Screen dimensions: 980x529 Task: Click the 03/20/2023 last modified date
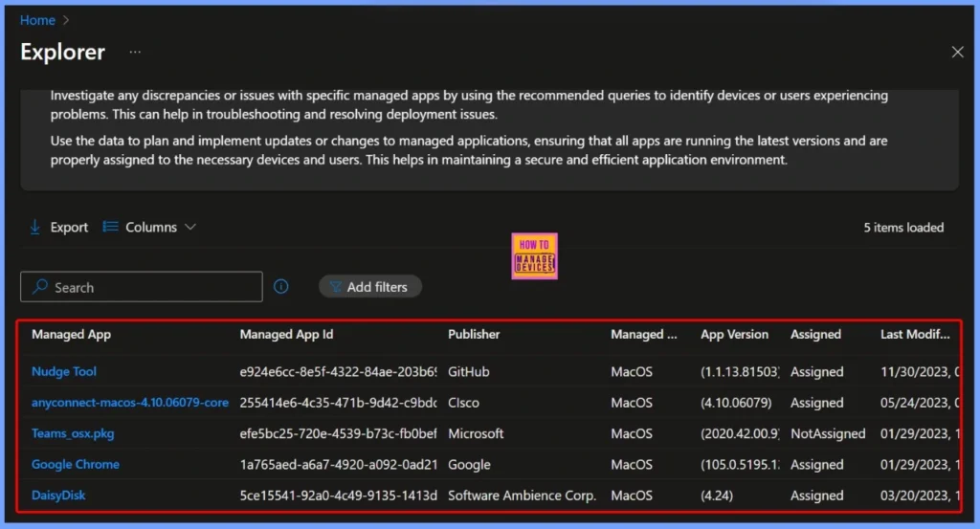(920, 496)
